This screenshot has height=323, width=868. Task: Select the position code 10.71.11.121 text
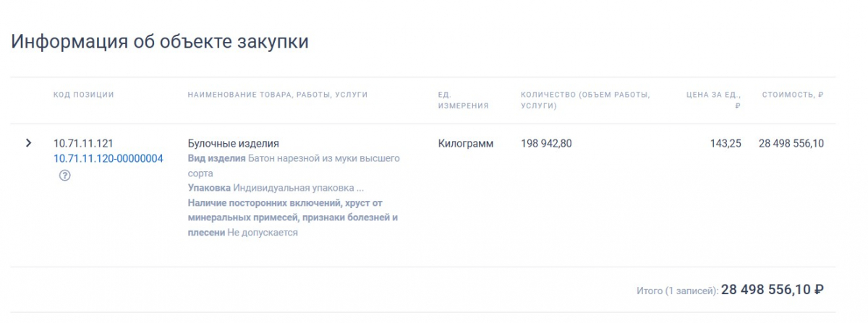click(x=83, y=143)
